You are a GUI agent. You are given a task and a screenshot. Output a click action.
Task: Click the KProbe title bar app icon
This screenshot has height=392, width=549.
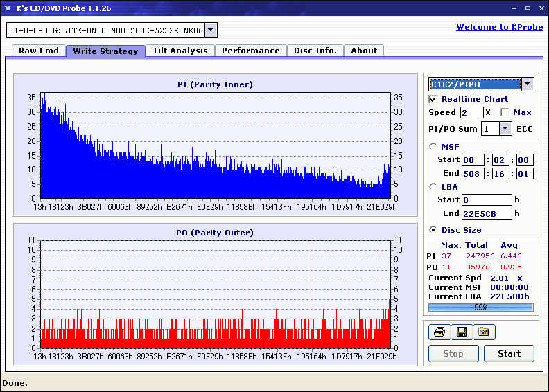point(8,8)
